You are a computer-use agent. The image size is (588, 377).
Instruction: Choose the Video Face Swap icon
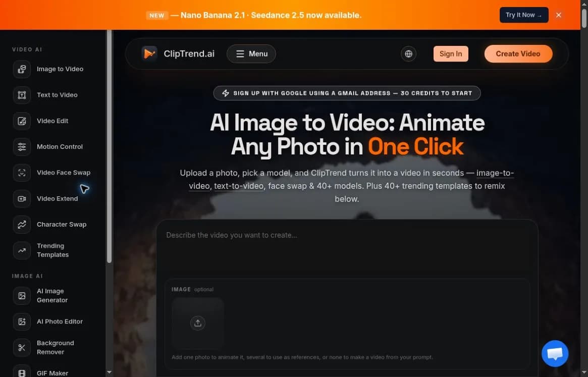[22, 173]
